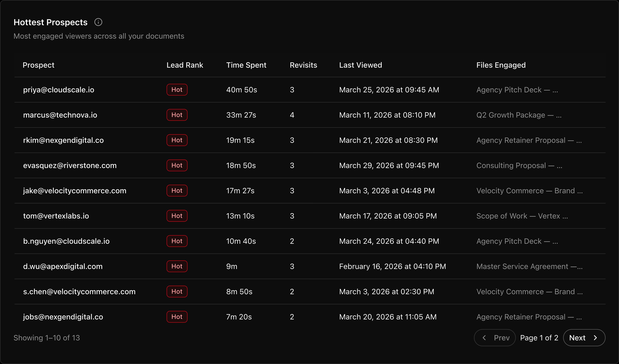Open Consulting Proposal engaged file
The image size is (619, 364).
[519, 165]
